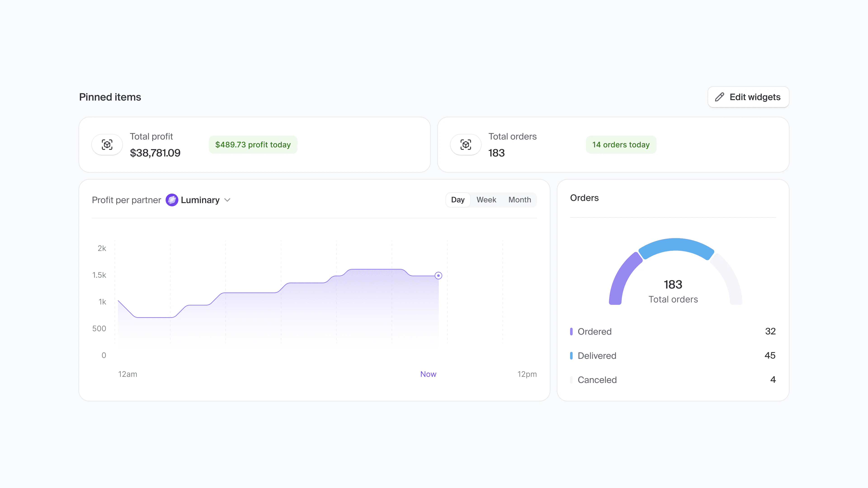Switch to the Month time range tab
The width and height of the screenshot is (868, 488).
520,200
